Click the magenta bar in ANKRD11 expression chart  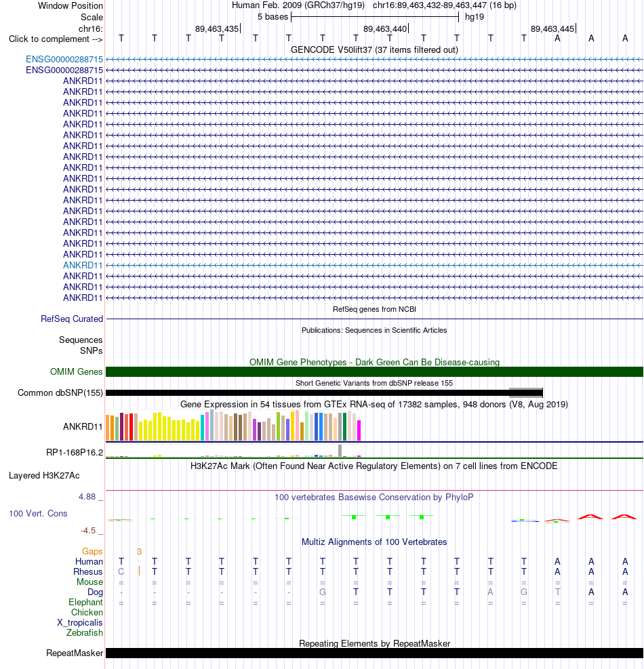[x=359, y=430]
